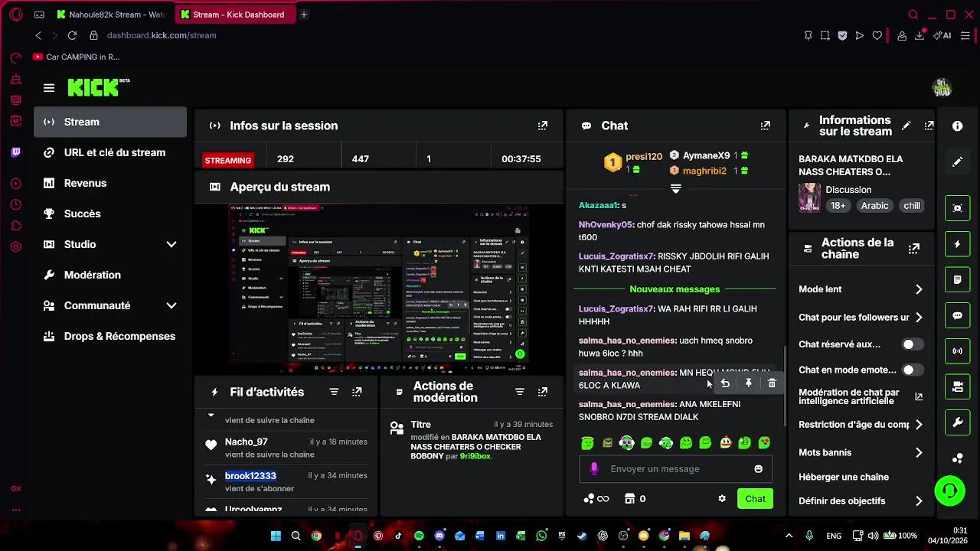980x551 pixels.
Task: Expand Définir des objectifs option
Action: pos(919,501)
